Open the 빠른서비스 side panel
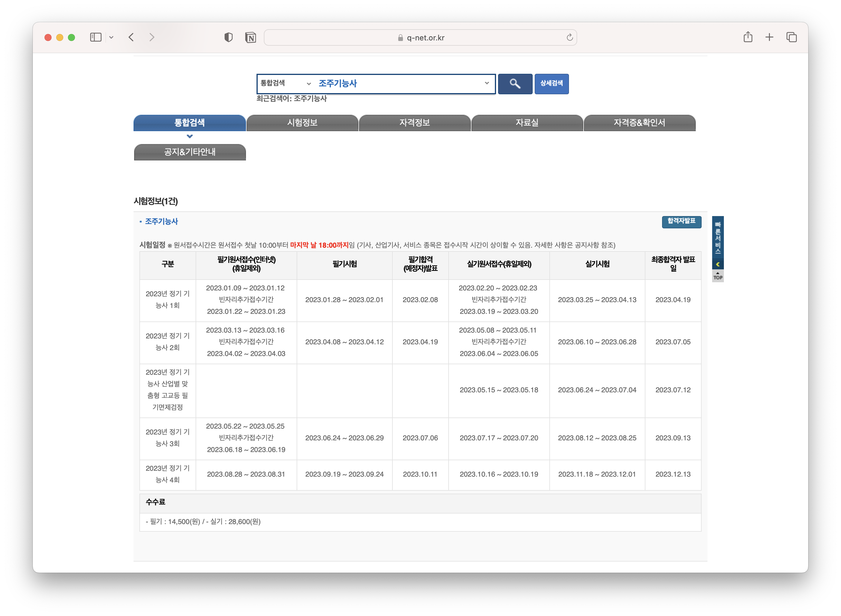This screenshot has height=616, width=841. 717,237
